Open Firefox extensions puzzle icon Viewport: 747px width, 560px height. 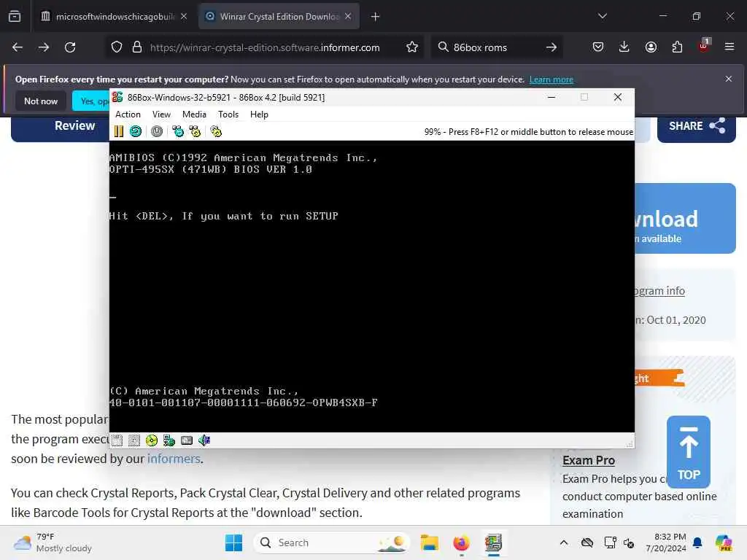click(x=677, y=47)
